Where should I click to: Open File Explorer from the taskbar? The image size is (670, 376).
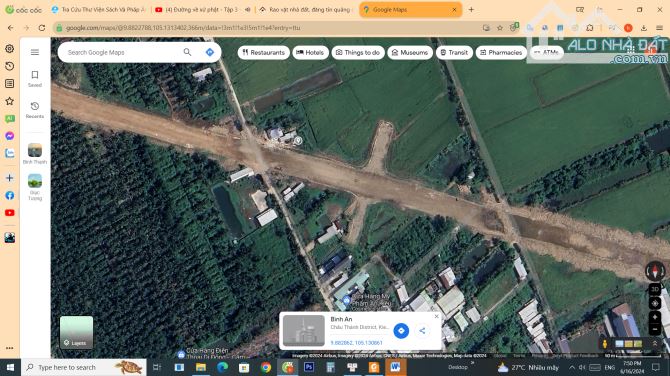(x=201, y=367)
